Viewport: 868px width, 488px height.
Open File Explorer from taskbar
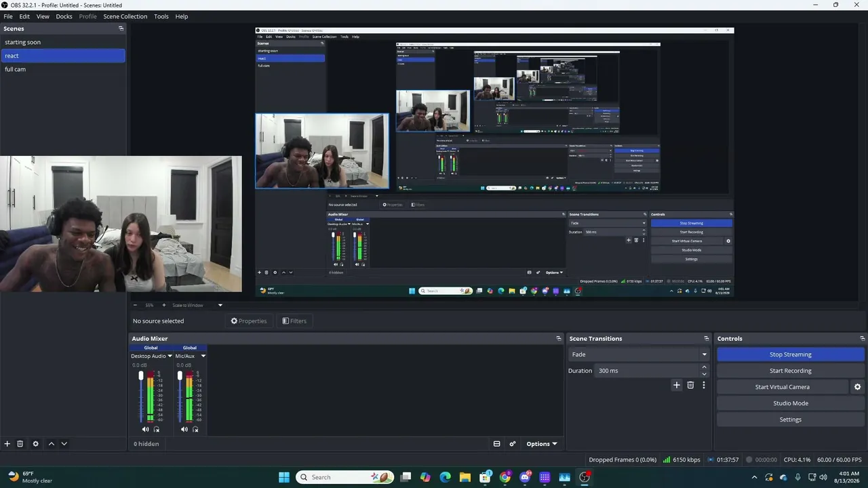pos(465,477)
